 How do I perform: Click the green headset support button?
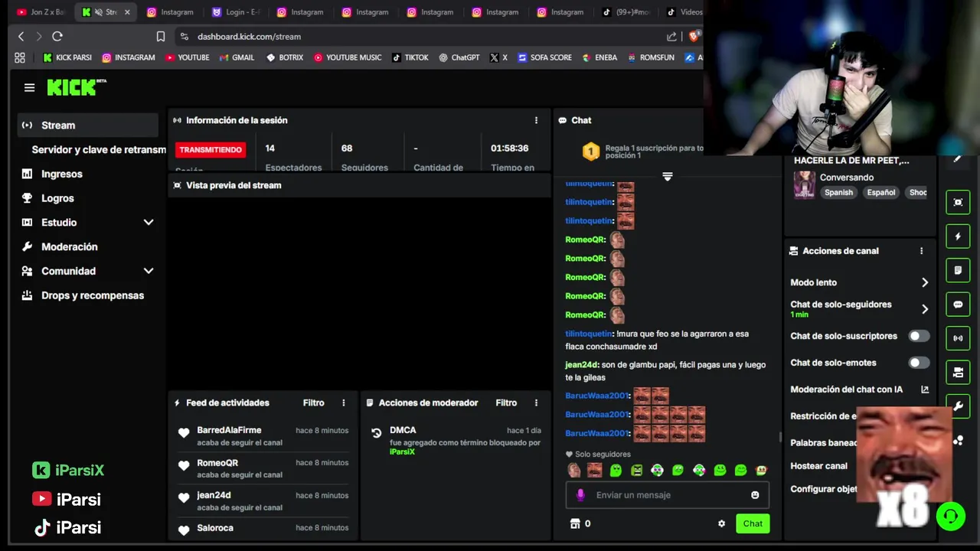pos(950,516)
